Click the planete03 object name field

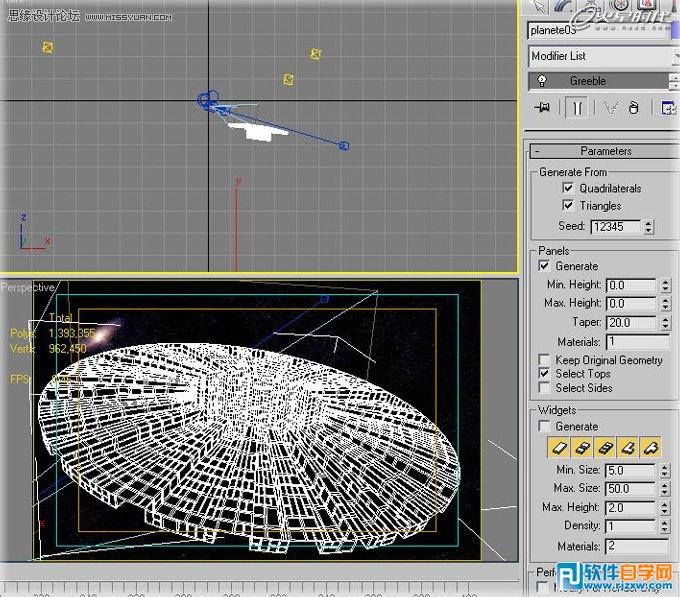tap(598, 31)
